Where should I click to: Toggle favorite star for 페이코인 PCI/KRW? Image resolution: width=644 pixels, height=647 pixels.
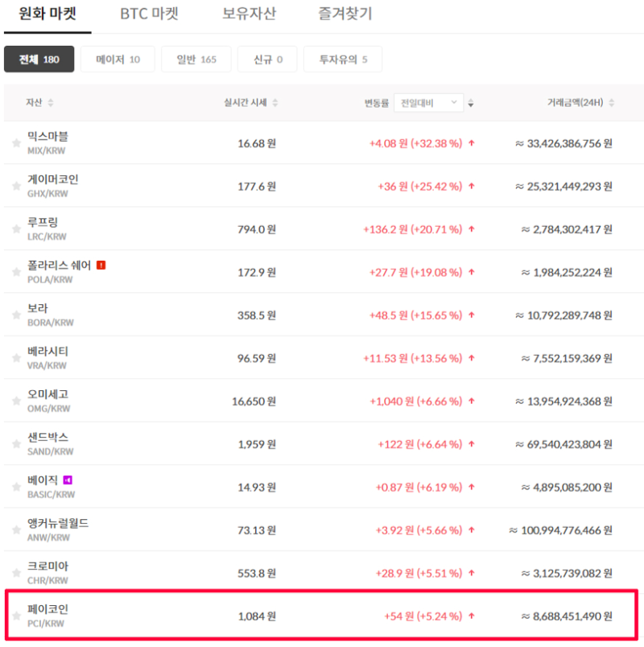(x=17, y=616)
